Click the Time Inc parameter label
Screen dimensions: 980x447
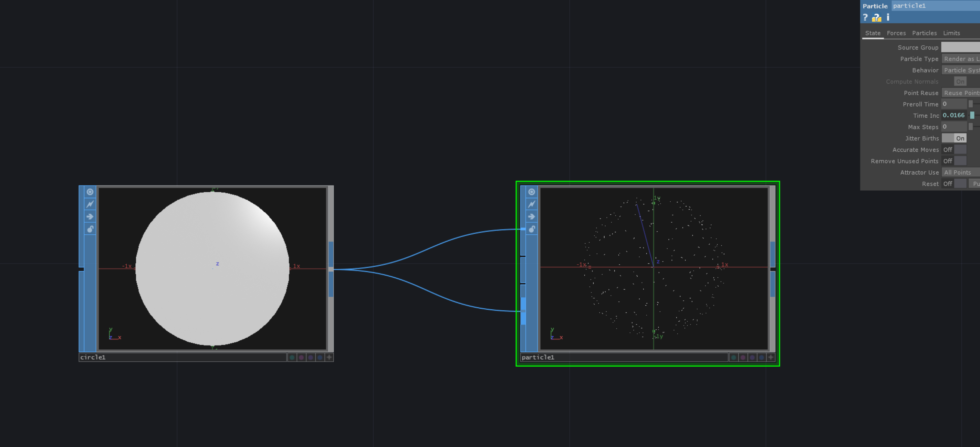pos(926,116)
